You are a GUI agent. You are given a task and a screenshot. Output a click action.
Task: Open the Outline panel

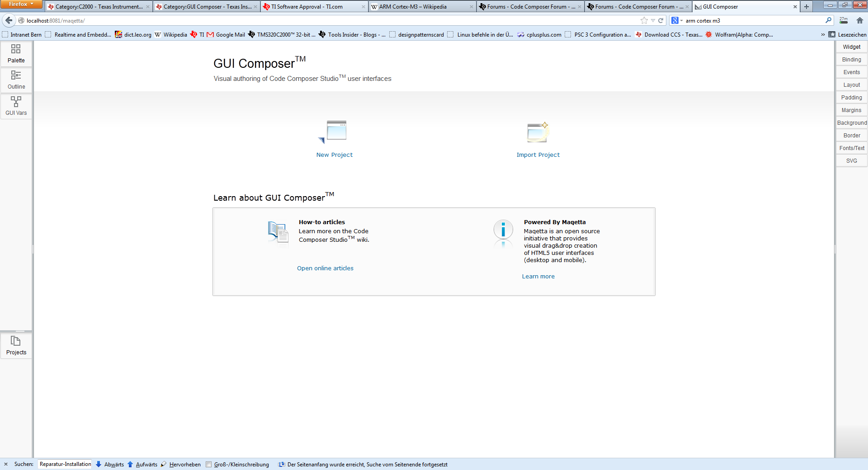(16, 80)
